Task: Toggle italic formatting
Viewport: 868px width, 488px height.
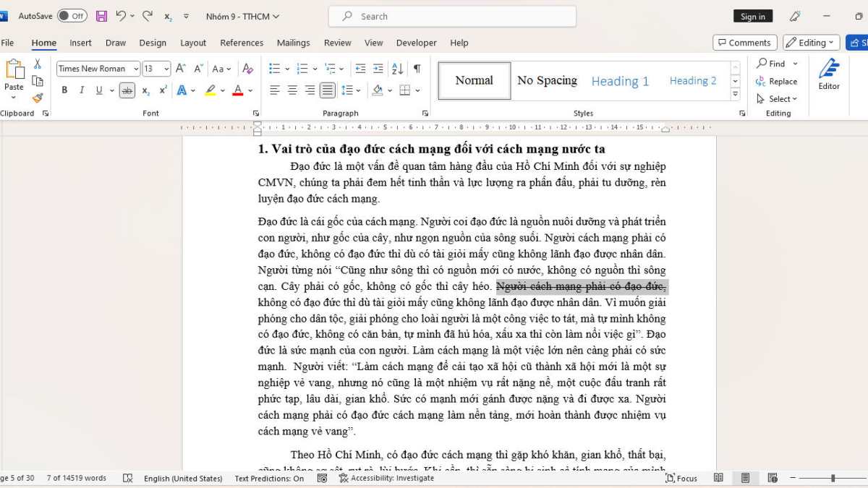Action: click(80, 90)
